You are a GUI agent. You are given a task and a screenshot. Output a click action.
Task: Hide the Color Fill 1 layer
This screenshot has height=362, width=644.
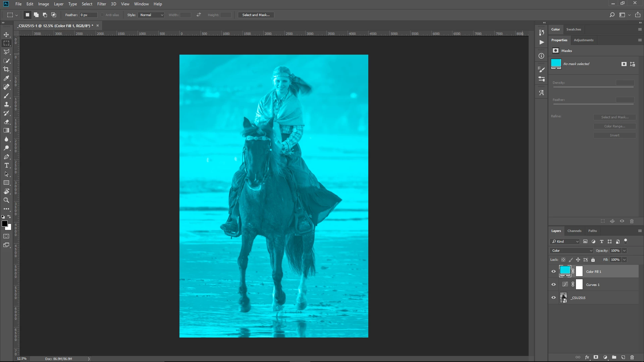553,271
